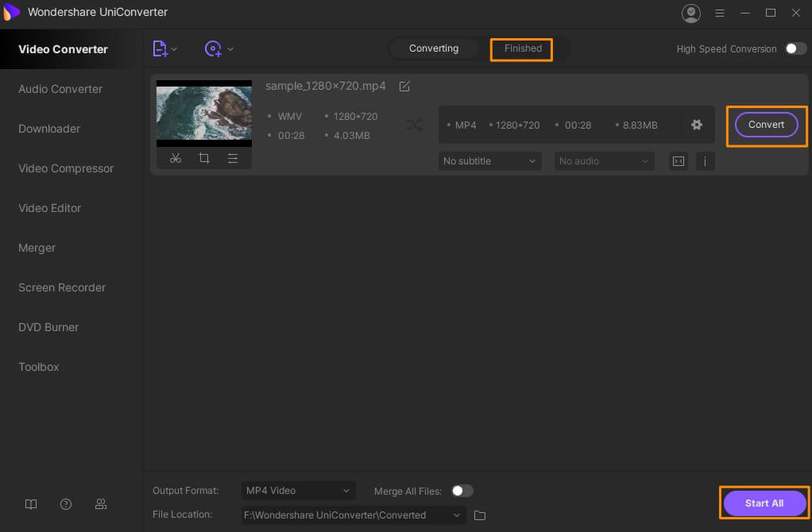Go to Screen Recorder

(x=62, y=287)
